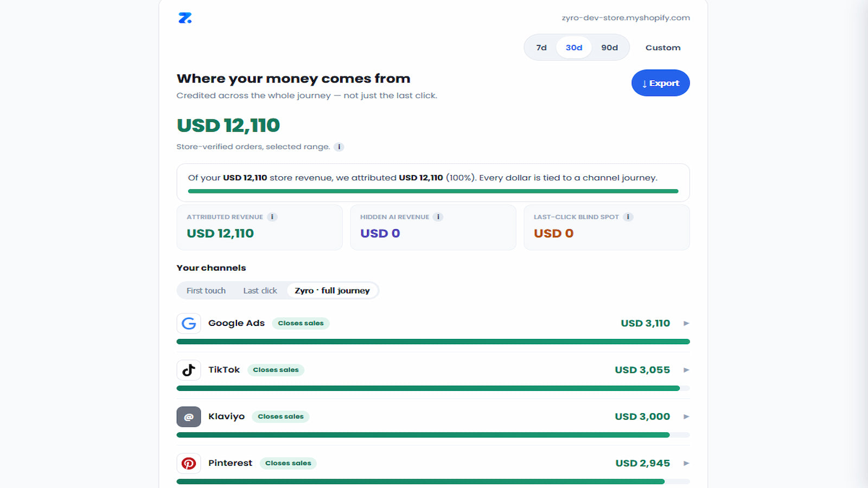Image resolution: width=868 pixels, height=488 pixels.
Task: Show info for Hidden AI Revenue
Action: point(438,217)
